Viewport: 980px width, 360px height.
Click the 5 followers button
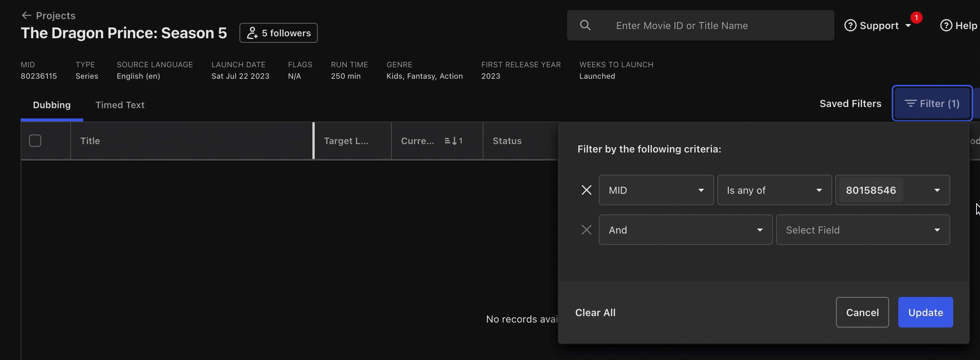(x=278, y=33)
